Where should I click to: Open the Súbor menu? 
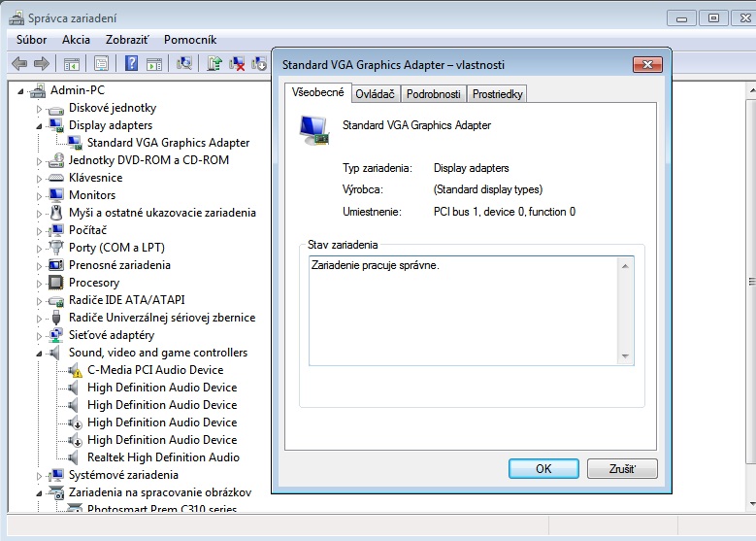pyautogui.click(x=31, y=40)
